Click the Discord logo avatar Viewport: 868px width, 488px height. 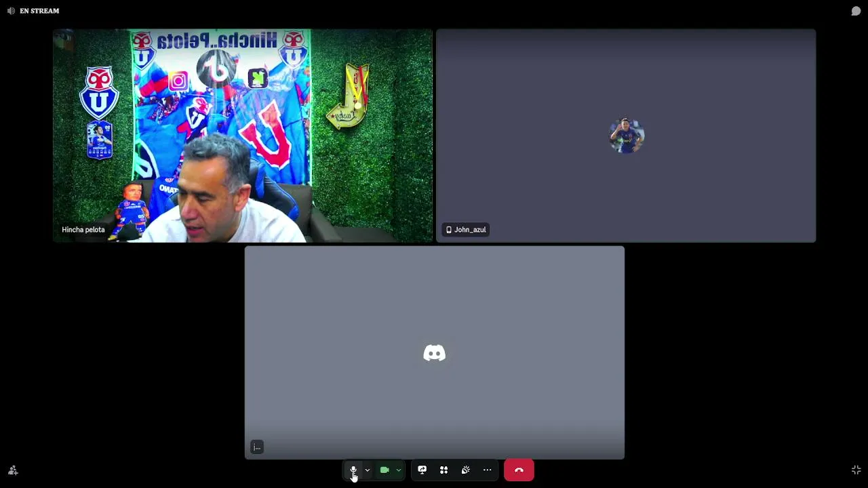(x=435, y=353)
